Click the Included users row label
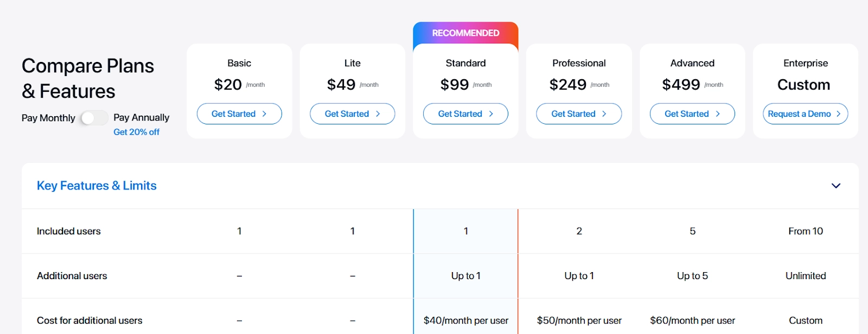 click(69, 231)
